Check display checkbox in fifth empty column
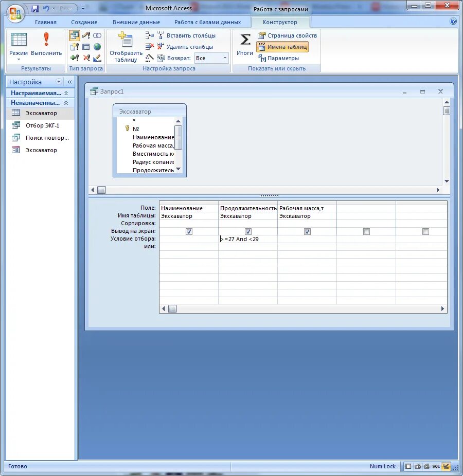Image resolution: width=463 pixels, height=476 pixels. click(x=425, y=232)
